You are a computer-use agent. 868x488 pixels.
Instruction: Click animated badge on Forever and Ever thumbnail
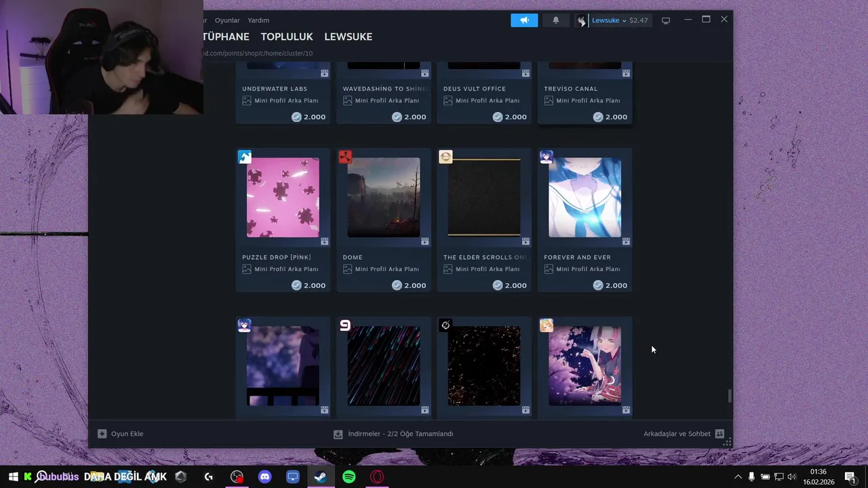pos(626,241)
